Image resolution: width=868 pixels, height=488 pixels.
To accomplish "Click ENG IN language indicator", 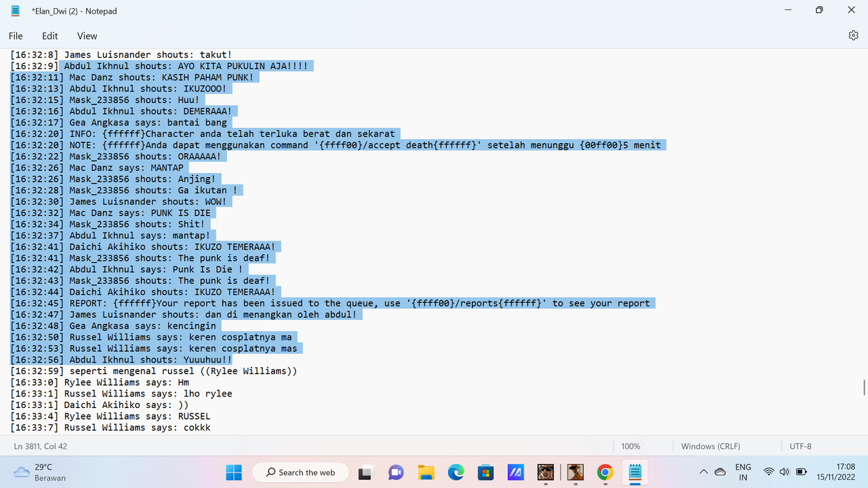I will (743, 472).
